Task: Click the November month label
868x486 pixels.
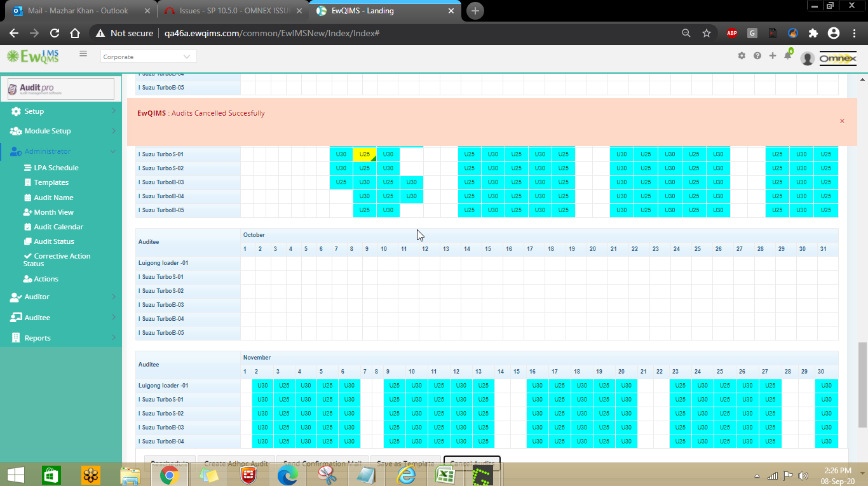Action: click(257, 358)
